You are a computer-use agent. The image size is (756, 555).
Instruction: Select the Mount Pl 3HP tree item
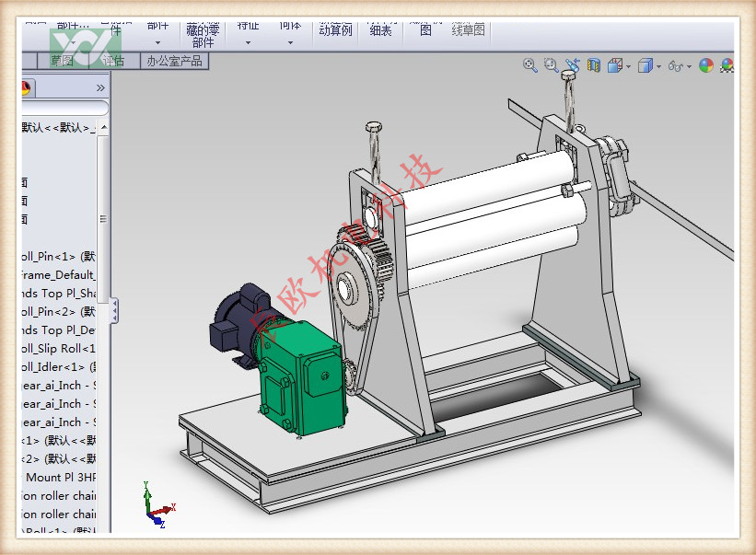[x=60, y=477]
